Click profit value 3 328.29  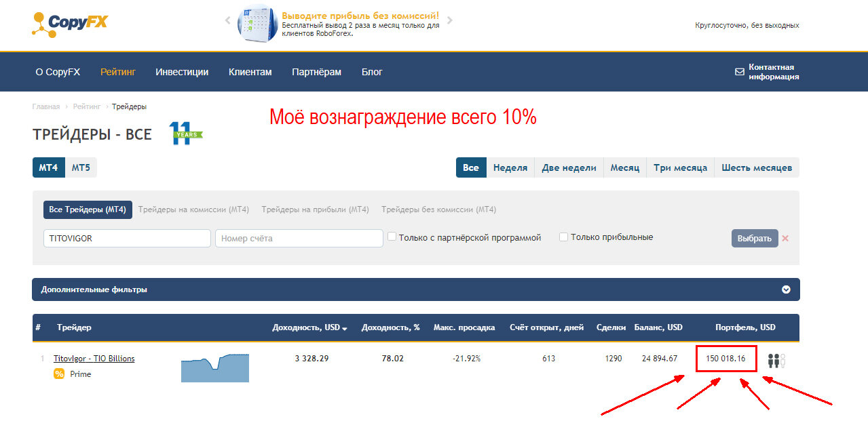312,359
